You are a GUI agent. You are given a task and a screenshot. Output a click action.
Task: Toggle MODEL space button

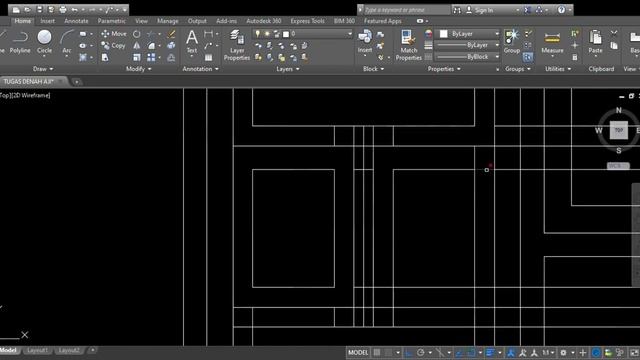pos(358,352)
